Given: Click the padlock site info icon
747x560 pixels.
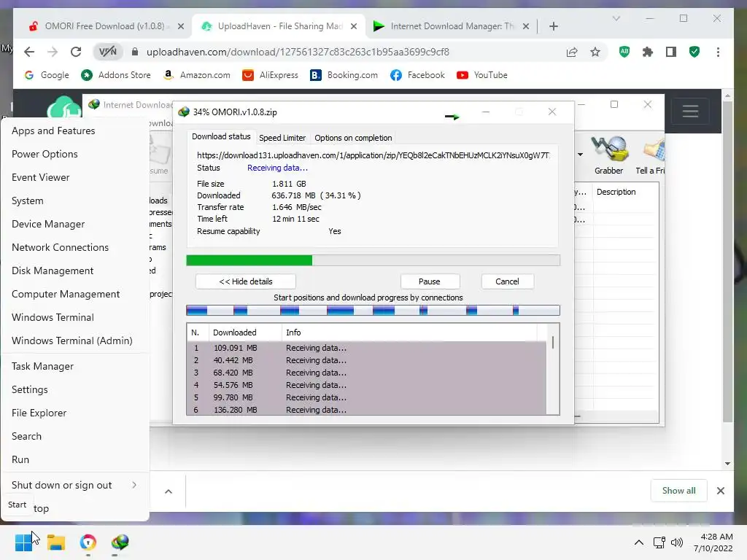Looking at the screenshot, I should [135, 52].
